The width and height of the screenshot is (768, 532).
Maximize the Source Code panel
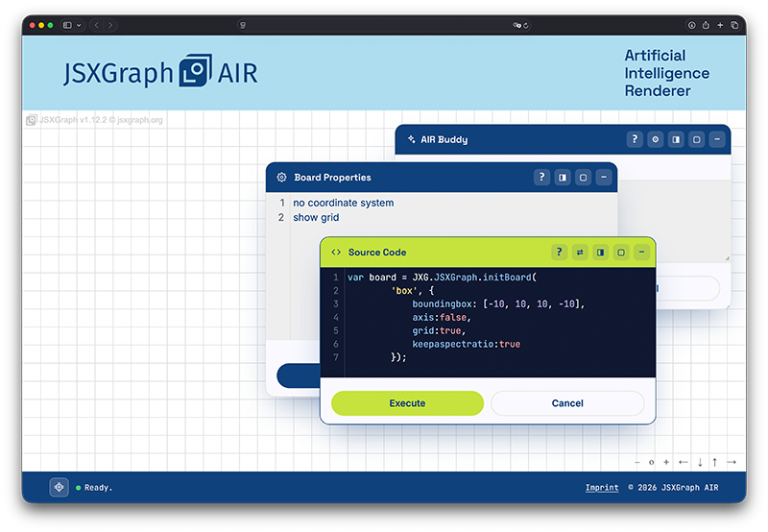point(621,253)
